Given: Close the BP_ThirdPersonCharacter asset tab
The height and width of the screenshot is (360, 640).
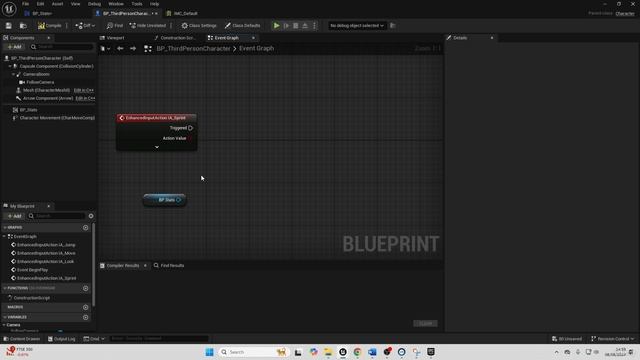Looking at the screenshot, I should pos(156,13).
